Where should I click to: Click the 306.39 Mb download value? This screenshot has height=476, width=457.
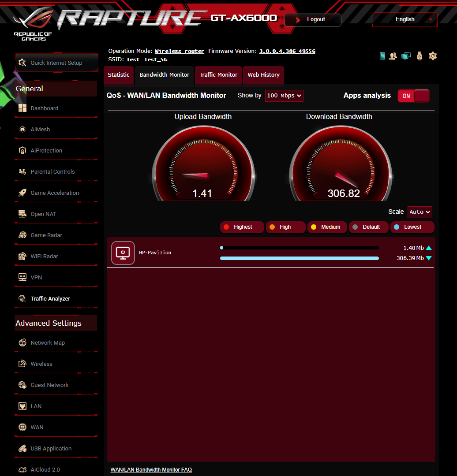pos(410,258)
